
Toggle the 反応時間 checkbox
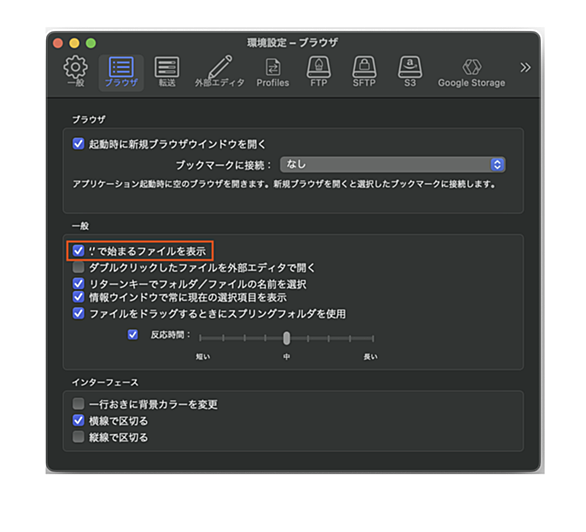133,334
